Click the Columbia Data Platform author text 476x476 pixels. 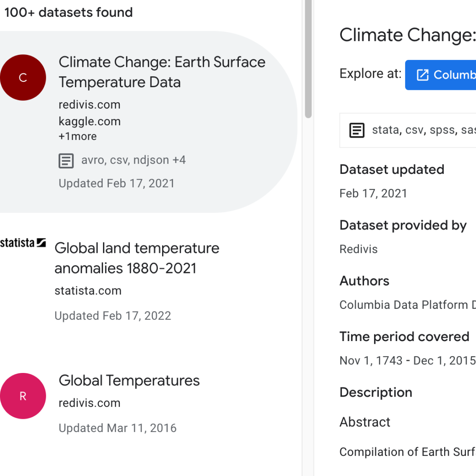click(x=408, y=305)
